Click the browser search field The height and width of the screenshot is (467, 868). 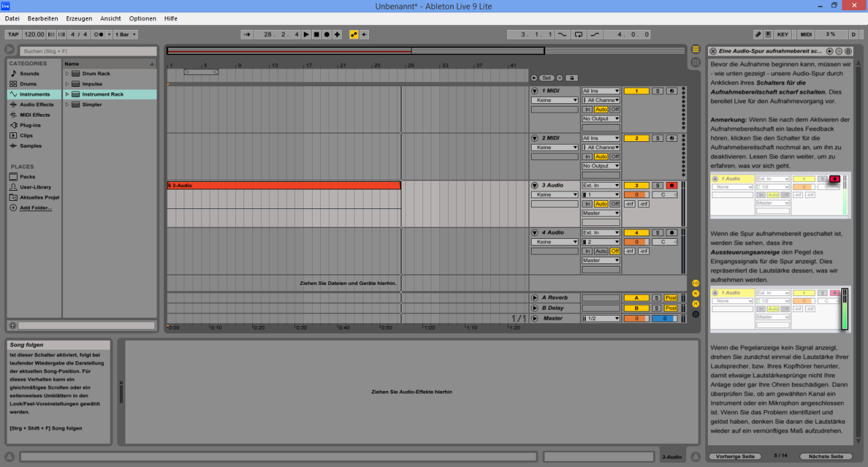click(x=88, y=51)
